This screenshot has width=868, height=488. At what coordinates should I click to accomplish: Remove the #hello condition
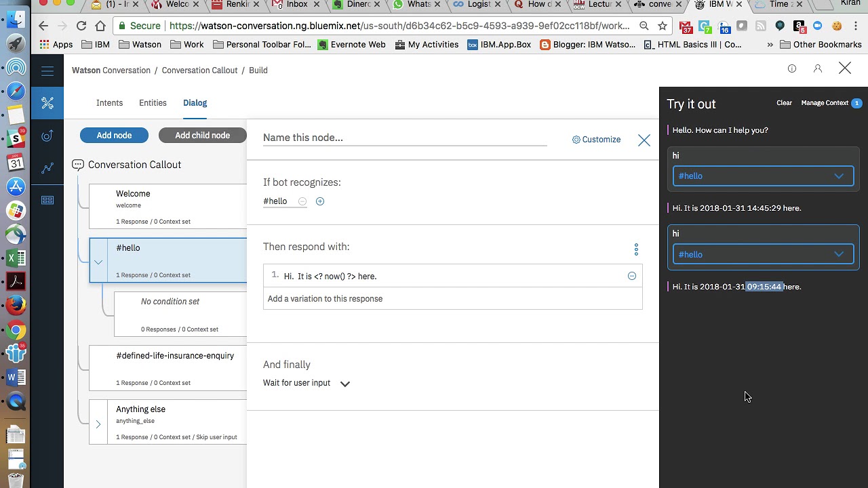click(302, 201)
